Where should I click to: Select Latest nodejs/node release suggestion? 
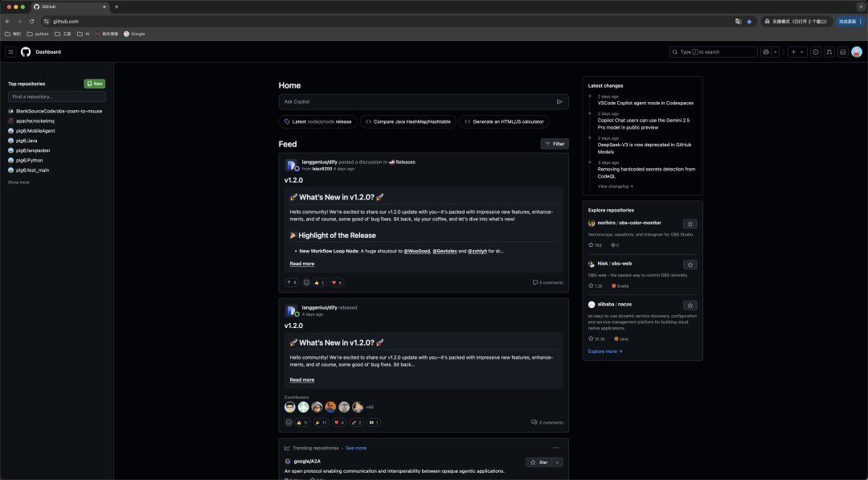click(317, 121)
